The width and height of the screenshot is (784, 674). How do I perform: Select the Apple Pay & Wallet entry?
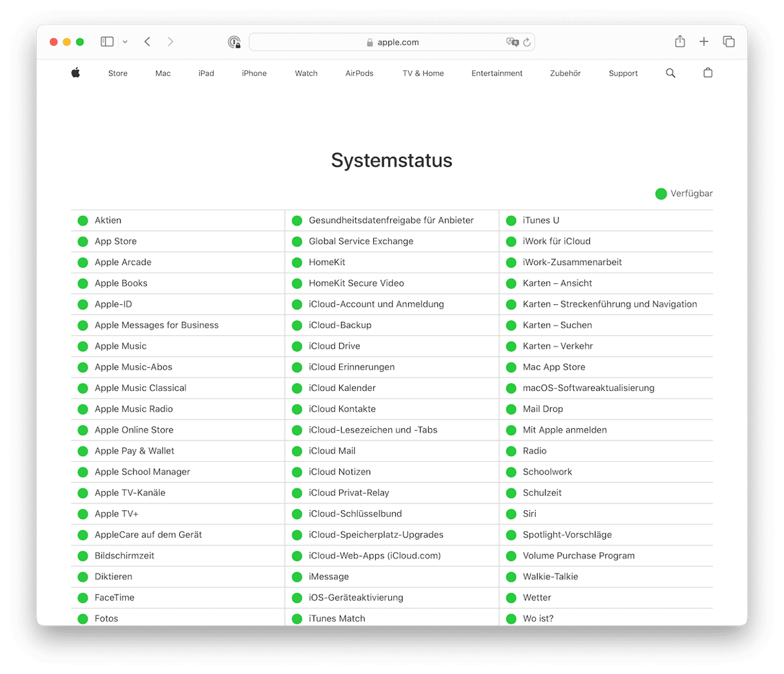[x=177, y=451]
